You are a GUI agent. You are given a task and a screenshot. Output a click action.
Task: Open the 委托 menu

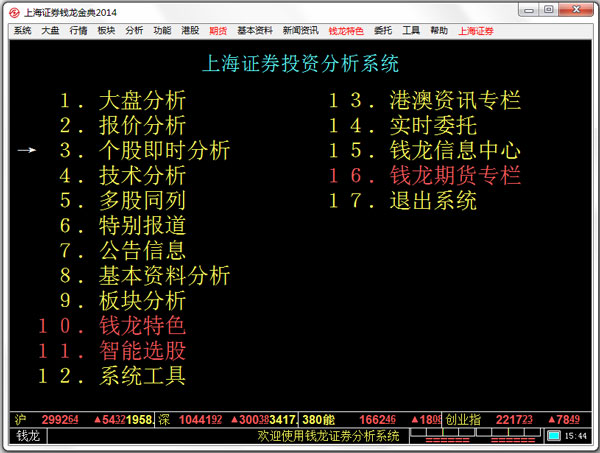coord(383,31)
